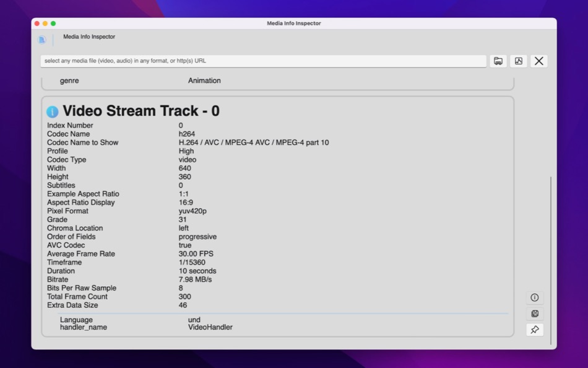Viewport: 588px width, 368px height.
Task: Click the Codec Name to Show label
Action: [82, 142]
